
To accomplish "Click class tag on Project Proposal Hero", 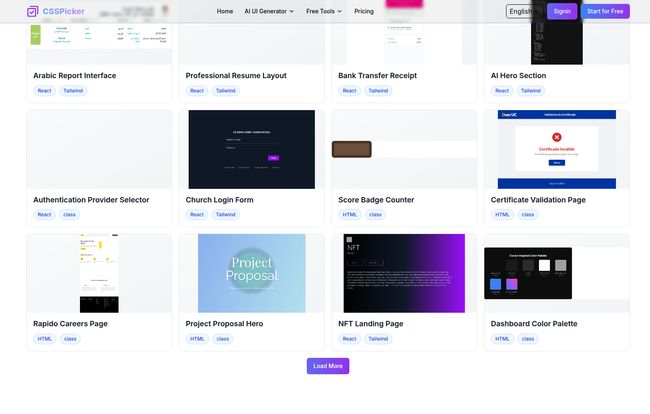I will (x=223, y=339).
